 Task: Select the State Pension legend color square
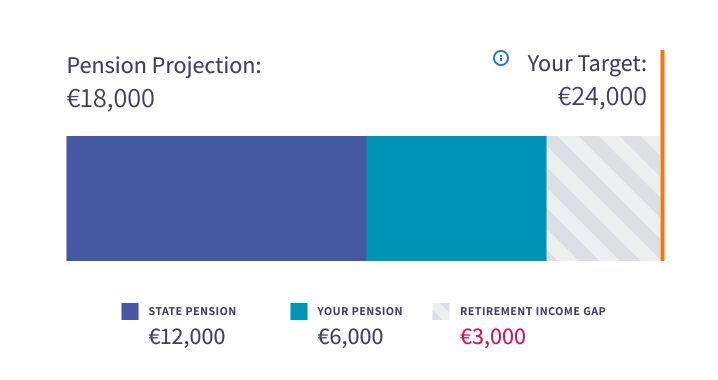tap(130, 311)
